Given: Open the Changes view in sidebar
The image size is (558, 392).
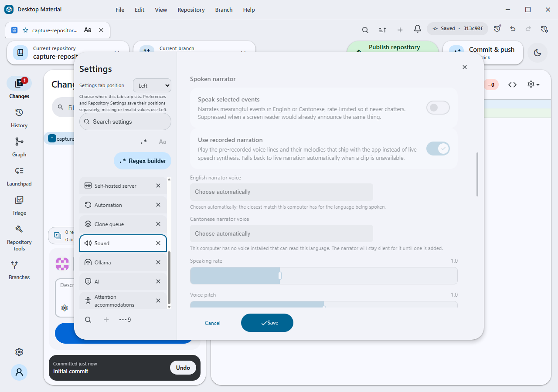Looking at the screenshot, I should click(19, 84).
